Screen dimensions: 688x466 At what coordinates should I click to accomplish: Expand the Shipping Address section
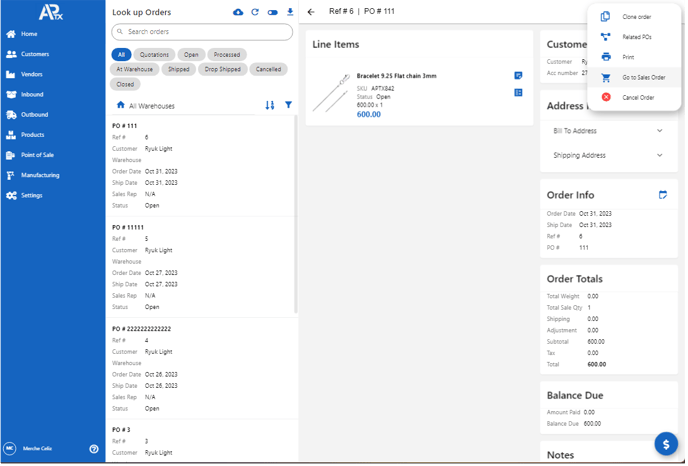click(x=608, y=155)
